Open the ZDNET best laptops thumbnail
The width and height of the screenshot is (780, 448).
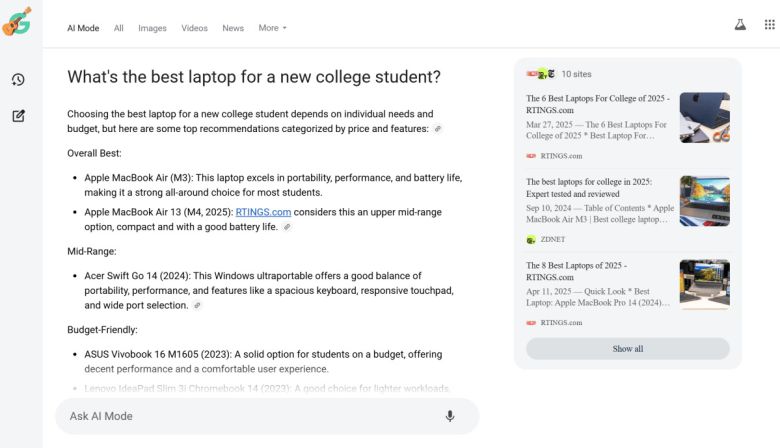pyautogui.click(x=704, y=201)
